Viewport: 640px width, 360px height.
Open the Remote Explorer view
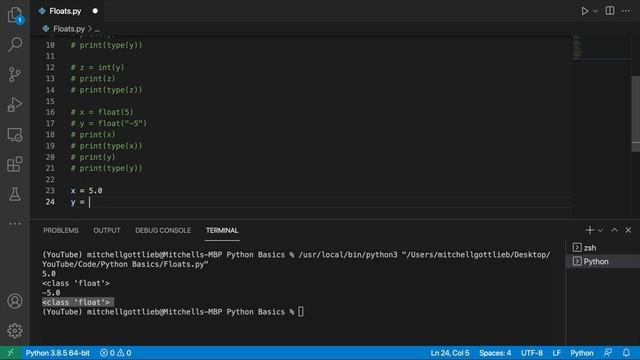tap(15, 135)
